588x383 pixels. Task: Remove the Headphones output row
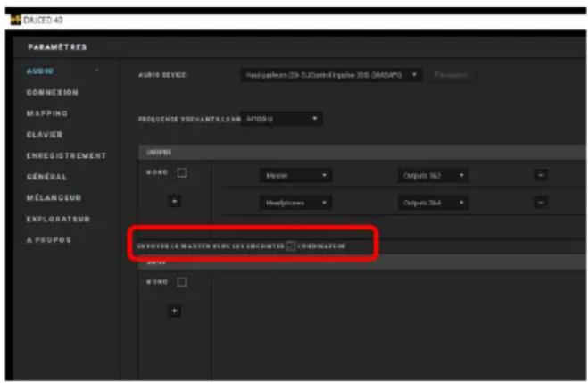541,203
